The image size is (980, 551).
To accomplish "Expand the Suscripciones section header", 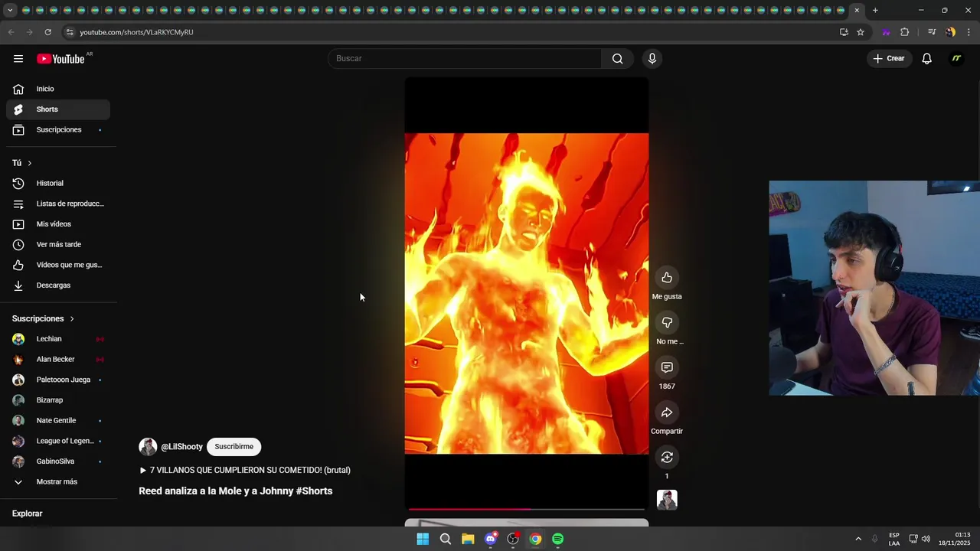I will pos(44,318).
